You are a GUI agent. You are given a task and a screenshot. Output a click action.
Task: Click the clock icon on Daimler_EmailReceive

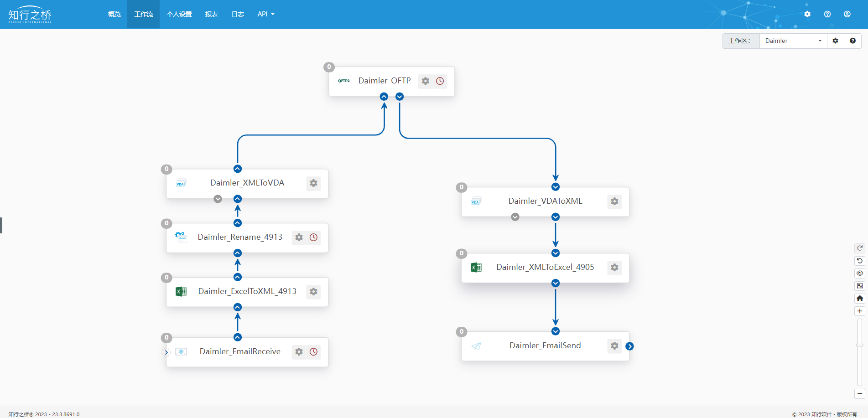click(313, 352)
